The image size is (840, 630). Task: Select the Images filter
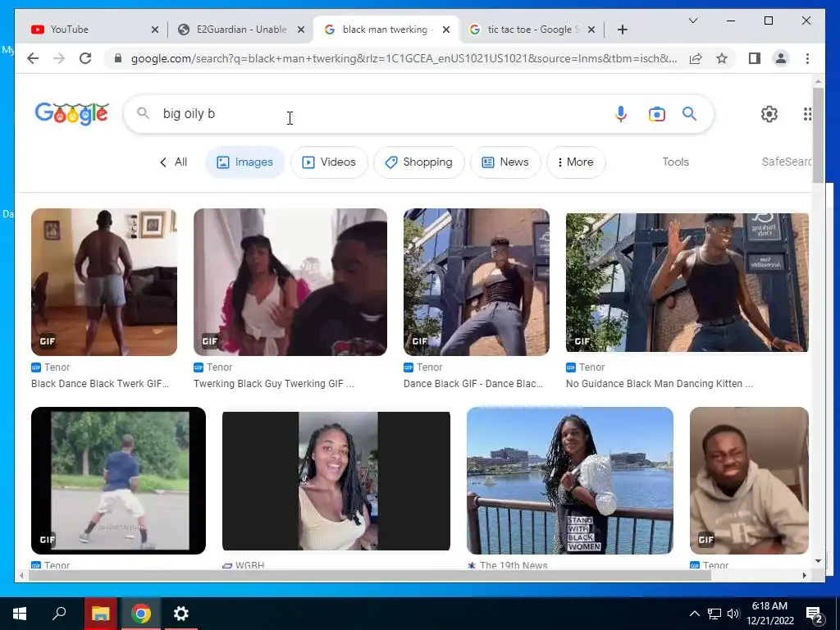[244, 162]
